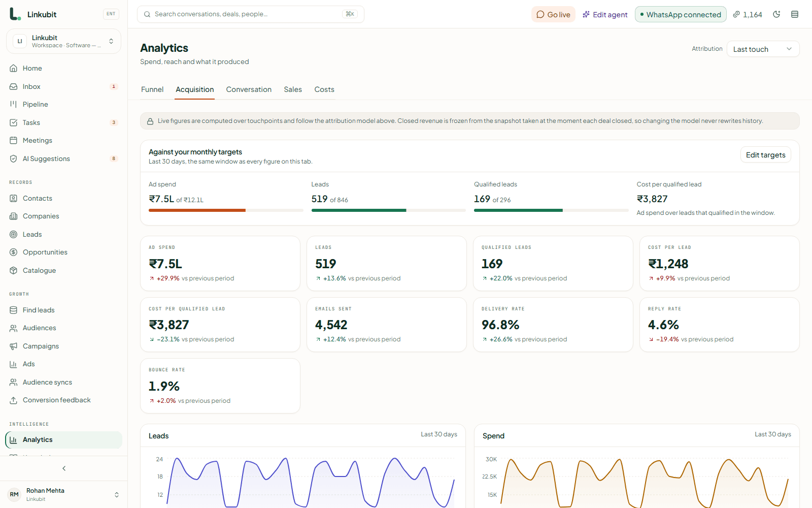Open Leads in the sidebar
The width and height of the screenshot is (812, 508).
pos(63,234)
